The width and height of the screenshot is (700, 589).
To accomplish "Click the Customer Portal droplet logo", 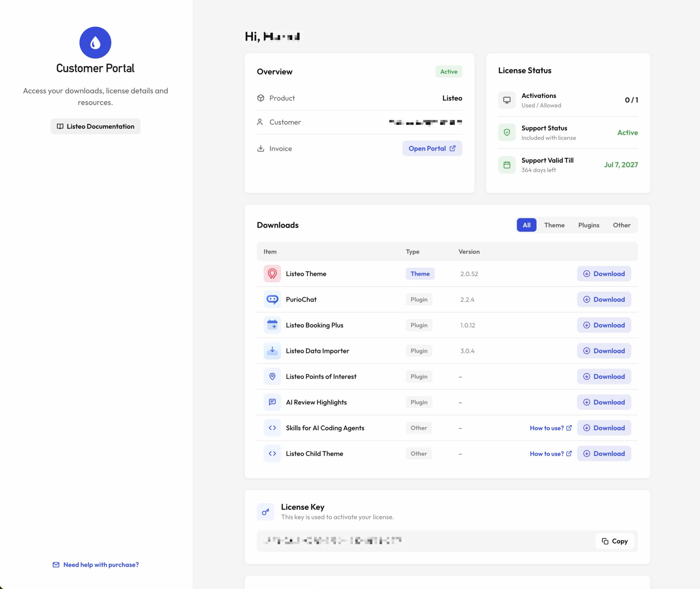I will tap(95, 43).
